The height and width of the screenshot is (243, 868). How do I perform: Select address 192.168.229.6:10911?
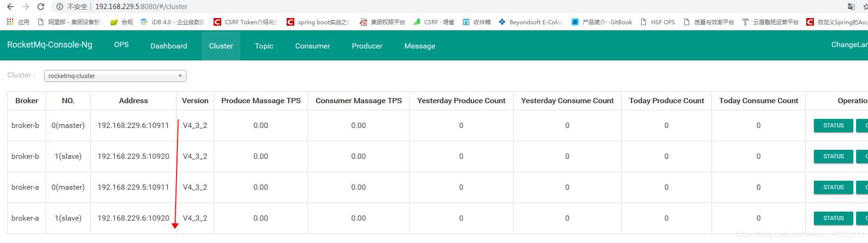tap(133, 126)
